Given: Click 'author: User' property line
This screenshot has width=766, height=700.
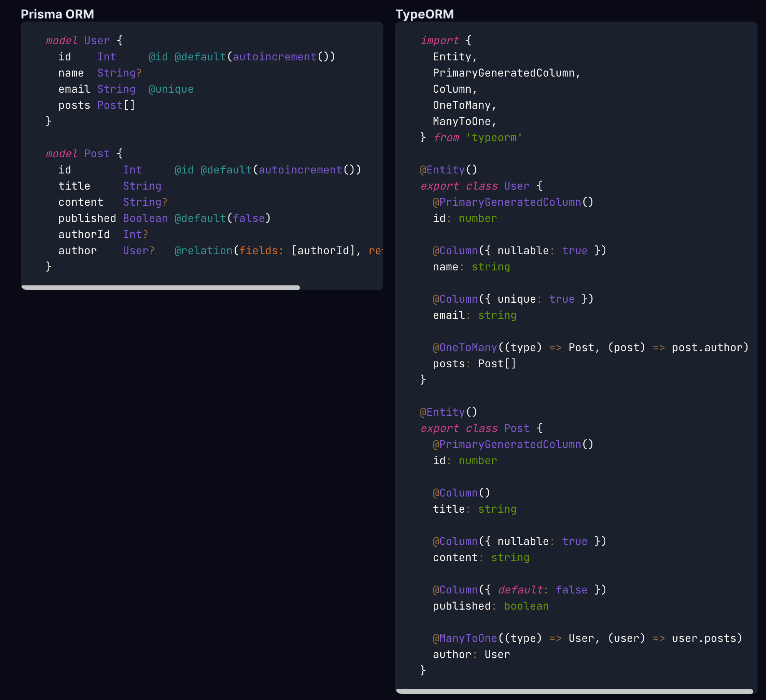Looking at the screenshot, I should tap(471, 655).
